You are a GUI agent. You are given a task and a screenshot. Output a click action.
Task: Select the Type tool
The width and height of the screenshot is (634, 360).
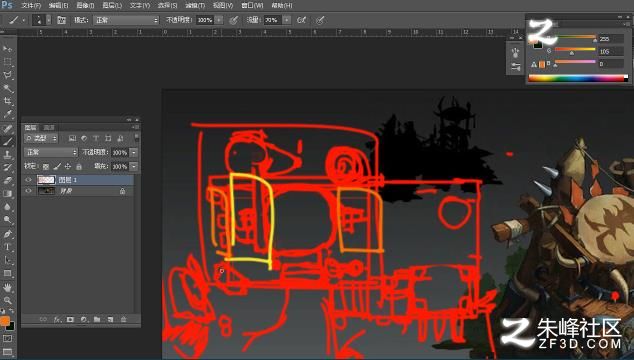(7, 247)
